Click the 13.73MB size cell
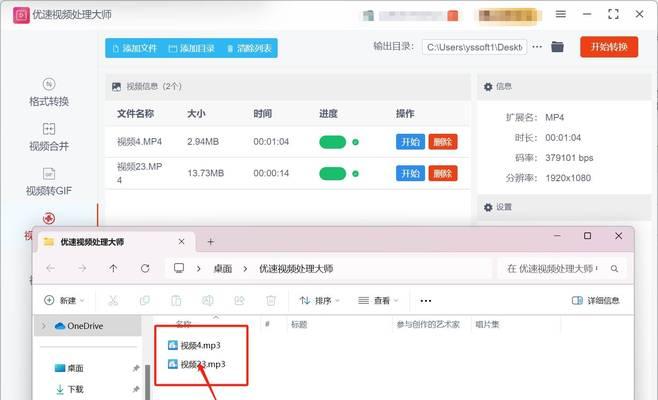This screenshot has height=400, width=658. (205, 173)
